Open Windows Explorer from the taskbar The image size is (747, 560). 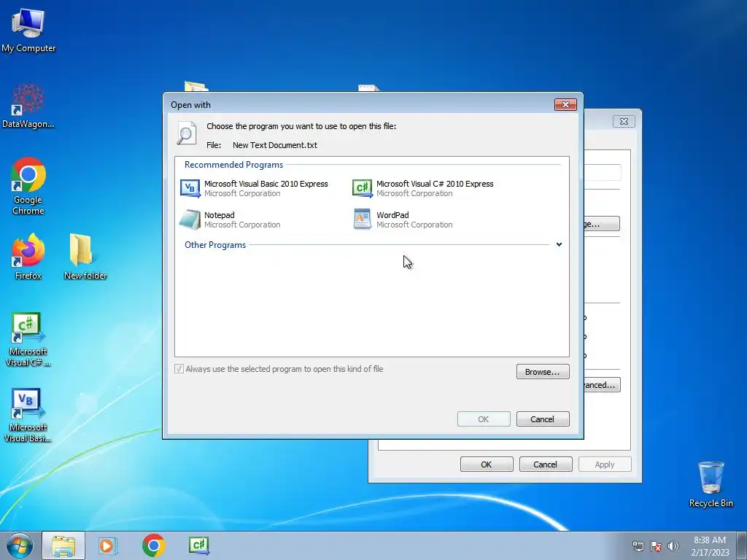point(63,545)
